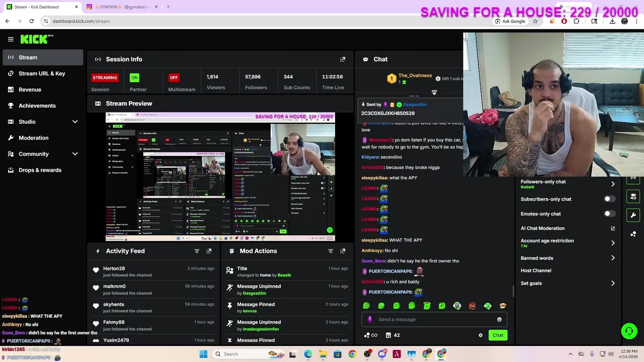Toggle Subscribers-only chat
This screenshot has width=644, height=362.
[609, 199]
